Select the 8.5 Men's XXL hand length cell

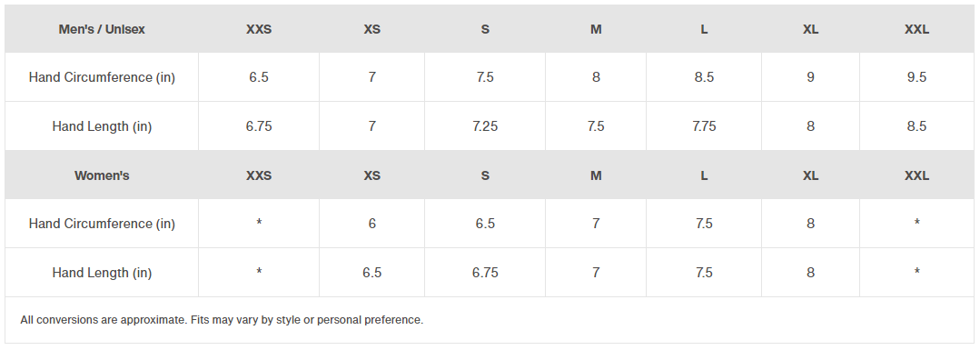916,126
